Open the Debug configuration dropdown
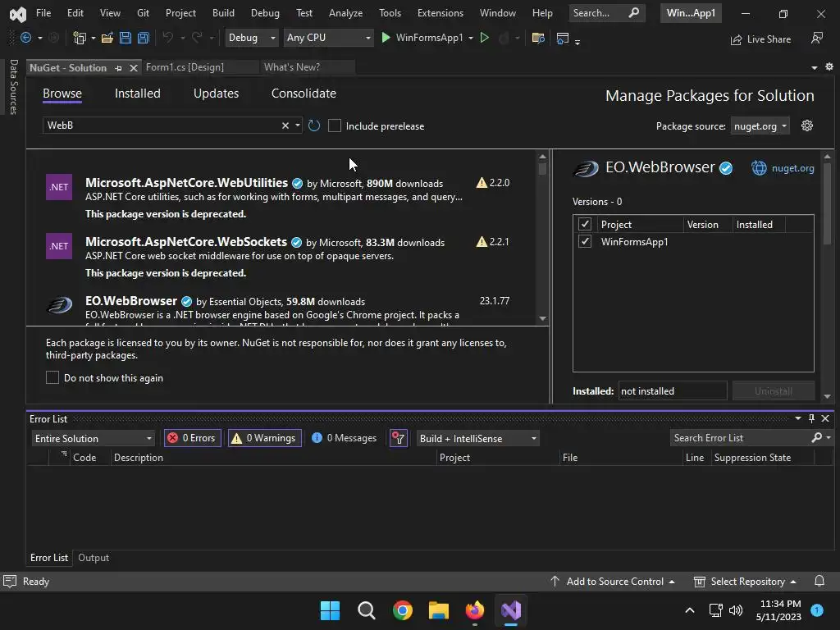840x630 pixels. [x=252, y=38]
